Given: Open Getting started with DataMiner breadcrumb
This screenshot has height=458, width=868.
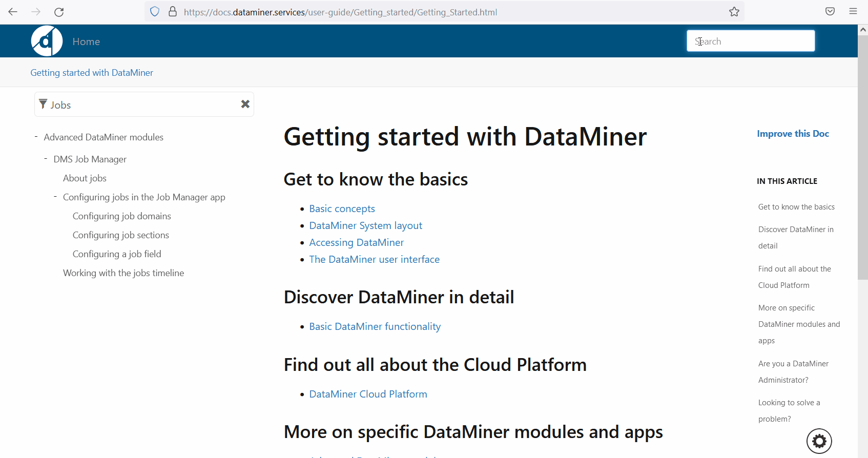Looking at the screenshot, I should (92, 73).
